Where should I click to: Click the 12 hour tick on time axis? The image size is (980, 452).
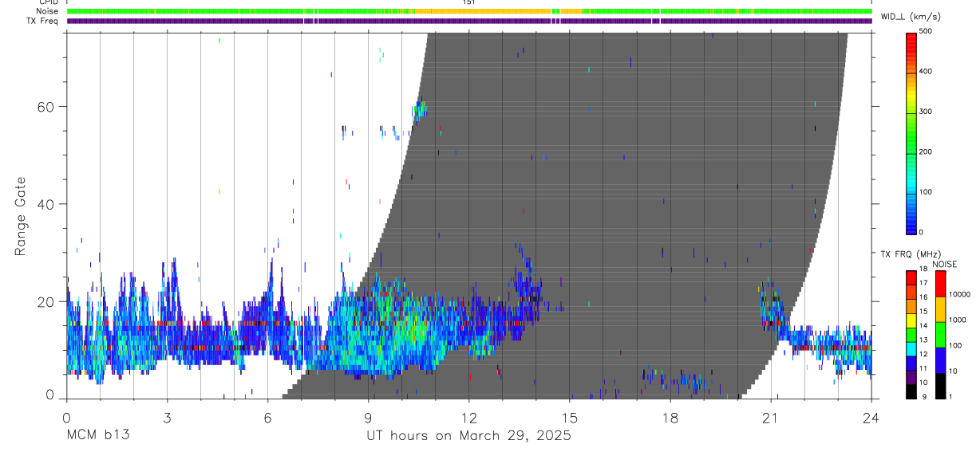pos(468,417)
